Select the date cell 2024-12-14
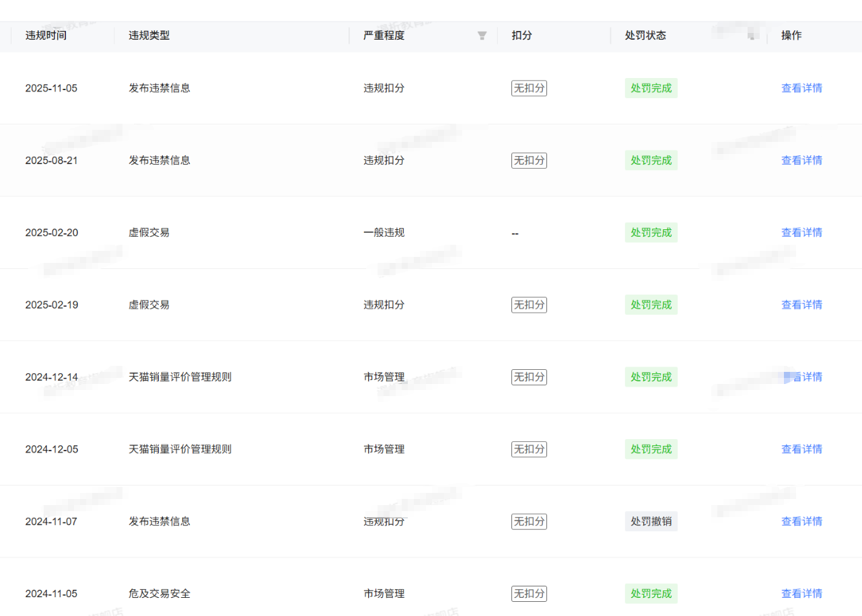 tap(52, 377)
